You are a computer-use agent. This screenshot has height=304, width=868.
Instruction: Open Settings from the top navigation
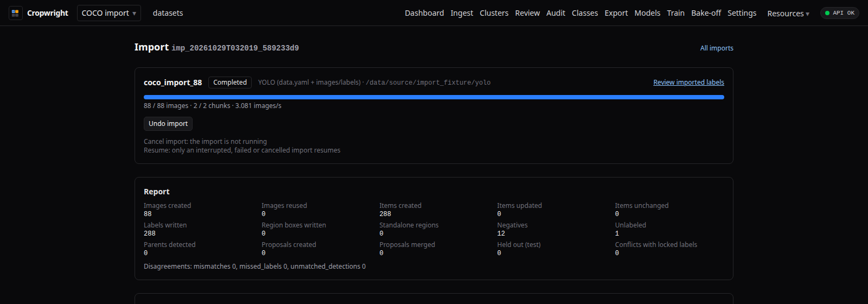click(742, 13)
